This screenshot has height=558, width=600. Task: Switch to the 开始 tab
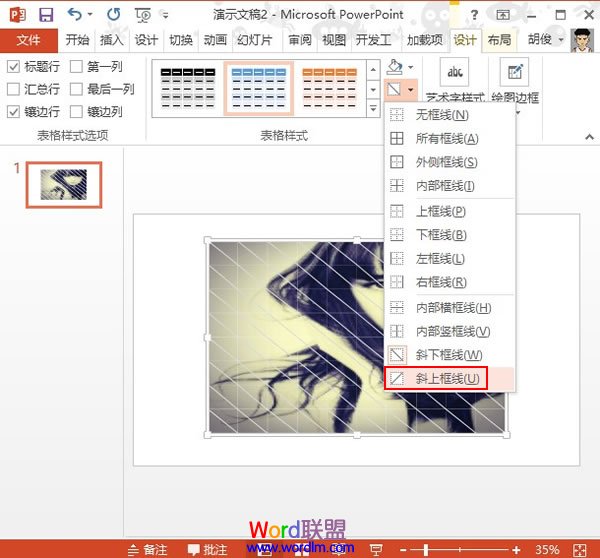77,40
